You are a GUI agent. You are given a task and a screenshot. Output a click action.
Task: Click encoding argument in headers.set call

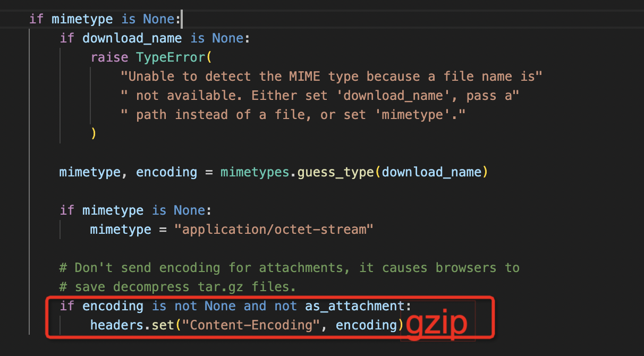(x=366, y=325)
